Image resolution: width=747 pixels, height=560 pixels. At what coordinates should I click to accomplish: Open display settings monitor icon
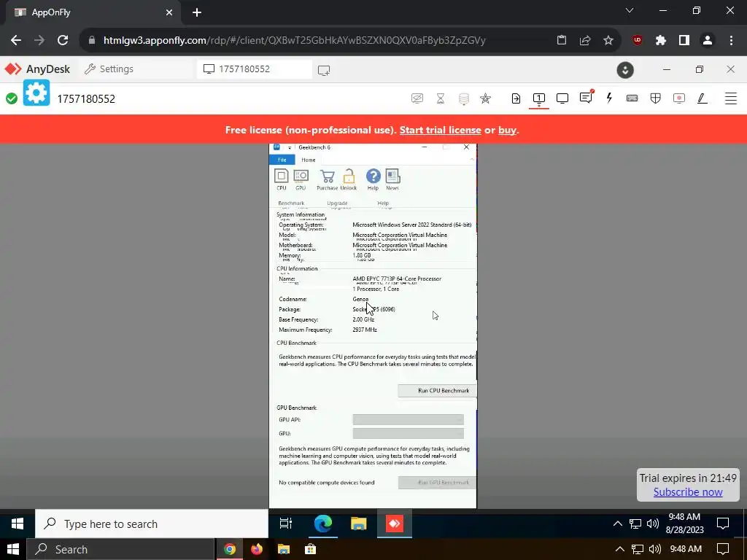pos(562,98)
